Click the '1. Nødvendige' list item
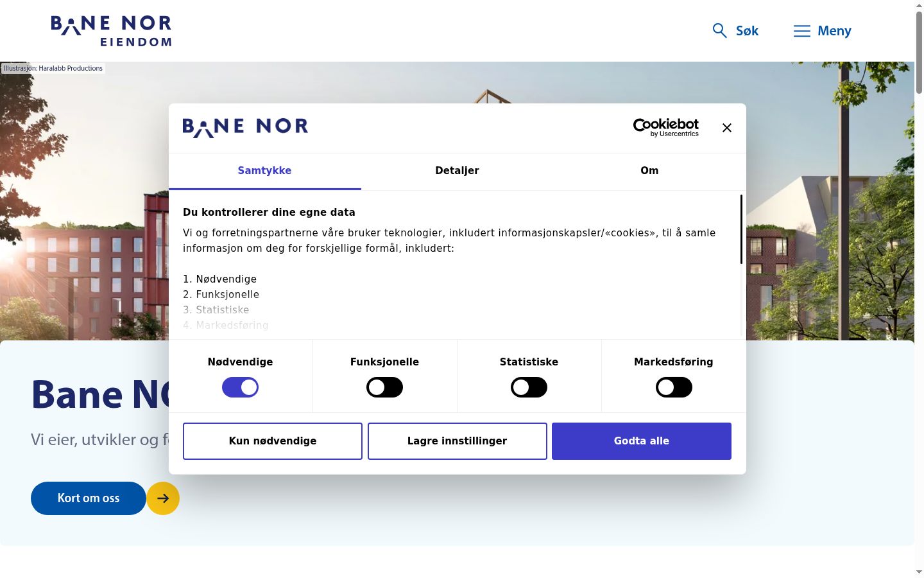 click(x=220, y=279)
